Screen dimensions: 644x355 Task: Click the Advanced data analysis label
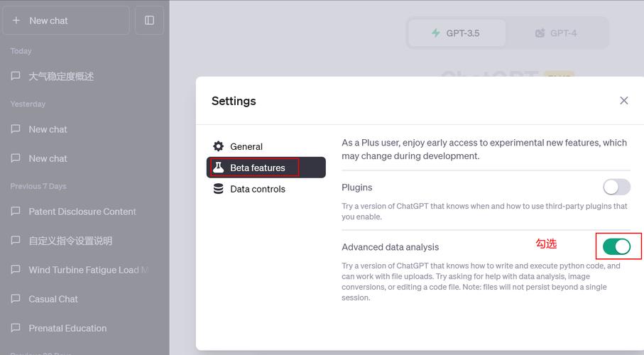click(391, 247)
